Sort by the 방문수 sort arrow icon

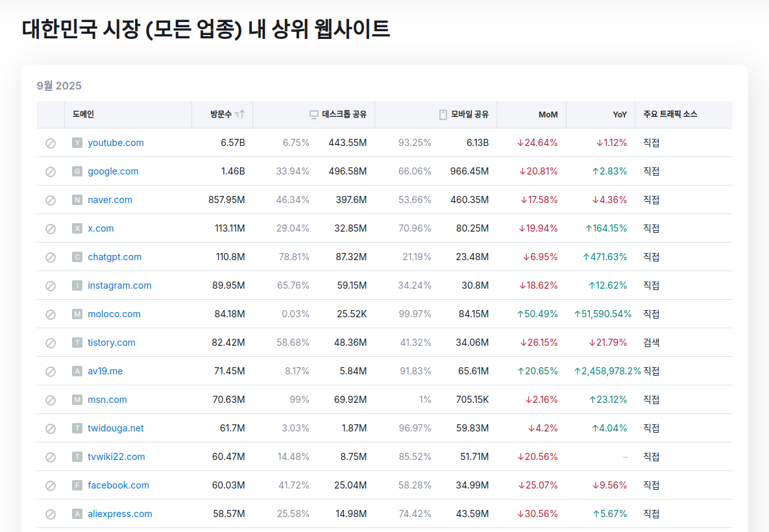(x=240, y=114)
